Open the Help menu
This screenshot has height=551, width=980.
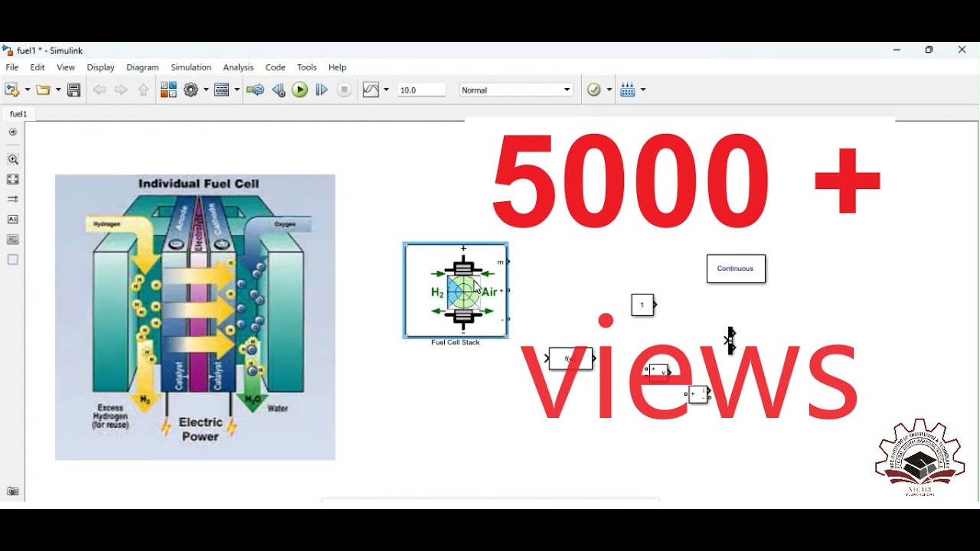pyautogui.click(x=338, y=67)
